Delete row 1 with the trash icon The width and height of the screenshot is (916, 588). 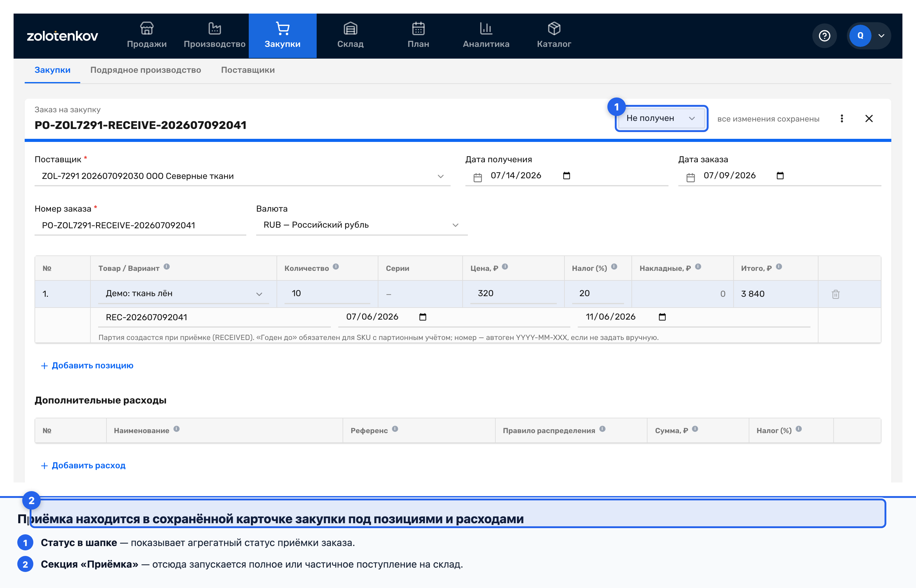click(x=835, y=294)
